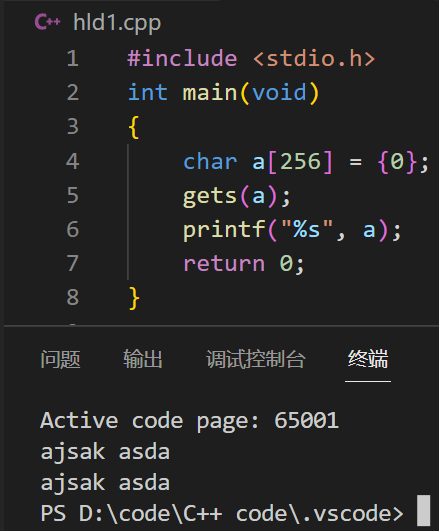
Task: Click line number 2 in the gutter
Action: coord(73,92)
